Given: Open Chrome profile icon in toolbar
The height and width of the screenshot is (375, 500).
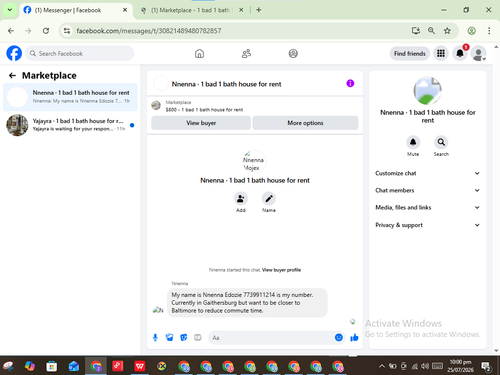Looking at the screenshot, I should coord(471,31).
